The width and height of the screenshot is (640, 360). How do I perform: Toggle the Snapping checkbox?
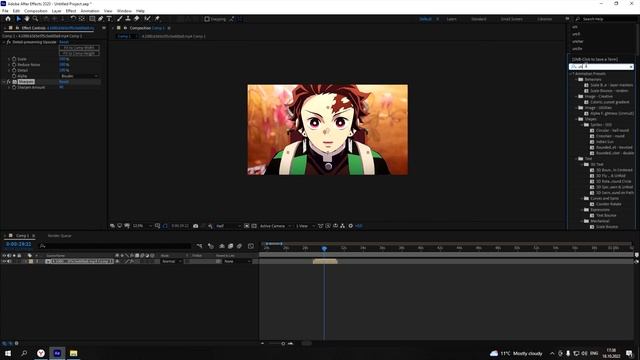click(207, 19)
